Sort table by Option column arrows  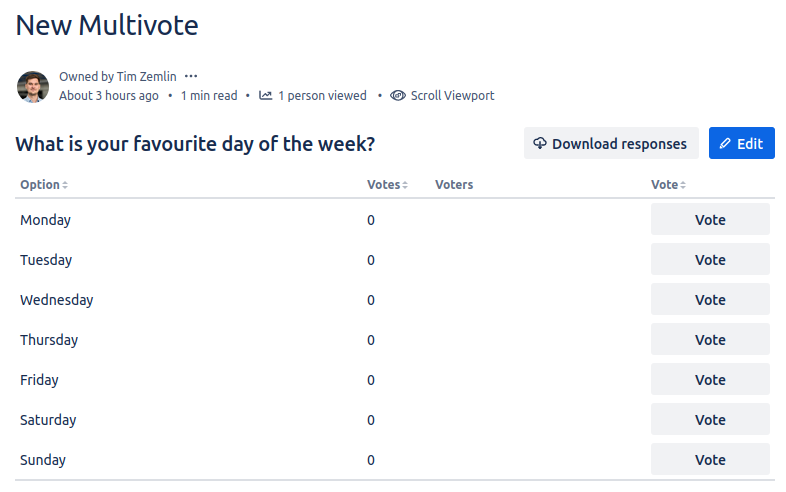tap(65, 185)
